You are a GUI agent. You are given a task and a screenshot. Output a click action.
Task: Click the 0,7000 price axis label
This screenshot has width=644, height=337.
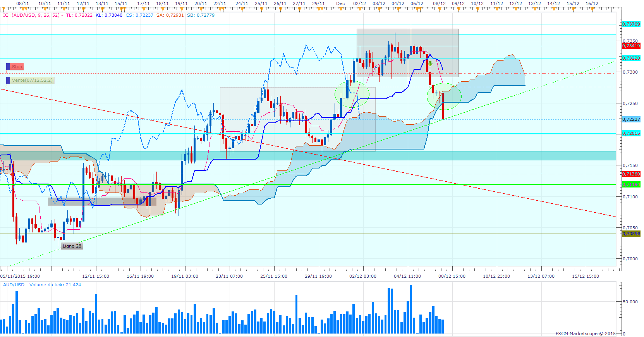[x=630, y=259]
